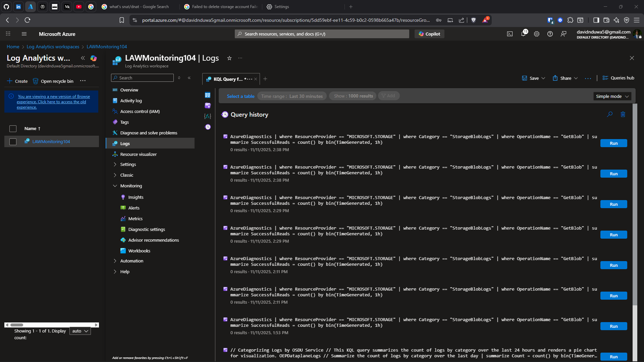Reload the browser page
644x362 pixels.
coord(28,20)
